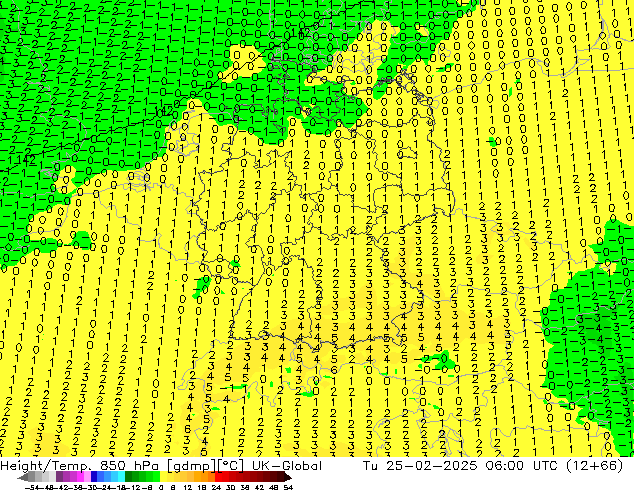This screenshot has width=634, height=490.
Task: Click the '-12' legend value
Action: tap(136, 487)
